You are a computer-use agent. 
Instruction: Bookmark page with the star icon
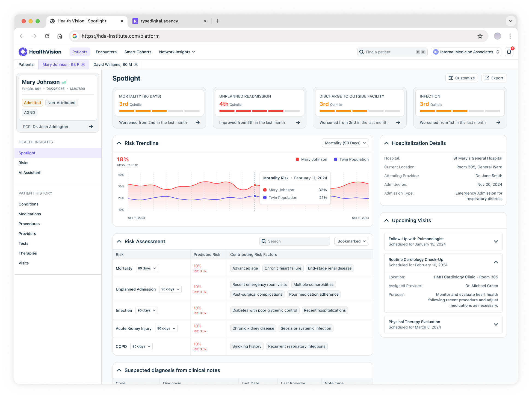click(480, 36)
